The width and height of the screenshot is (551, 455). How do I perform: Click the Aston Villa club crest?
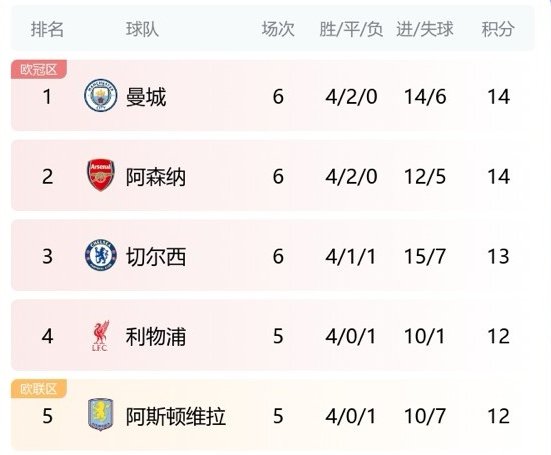point(101,415)
